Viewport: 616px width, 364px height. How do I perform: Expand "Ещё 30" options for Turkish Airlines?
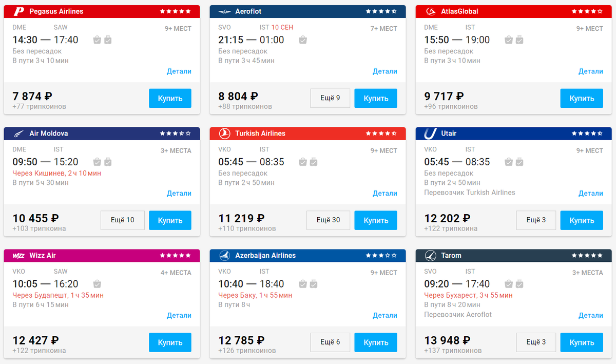328,220
